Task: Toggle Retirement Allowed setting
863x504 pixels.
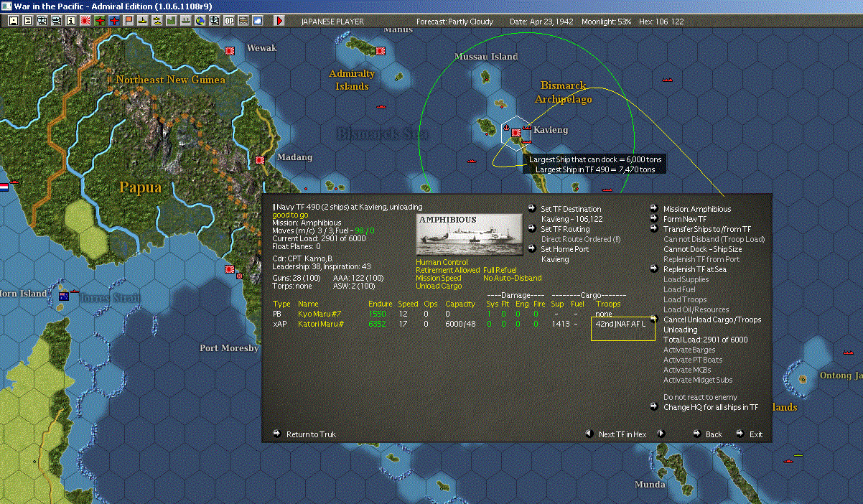Action: pyautogui.click(x=447, y=270)
